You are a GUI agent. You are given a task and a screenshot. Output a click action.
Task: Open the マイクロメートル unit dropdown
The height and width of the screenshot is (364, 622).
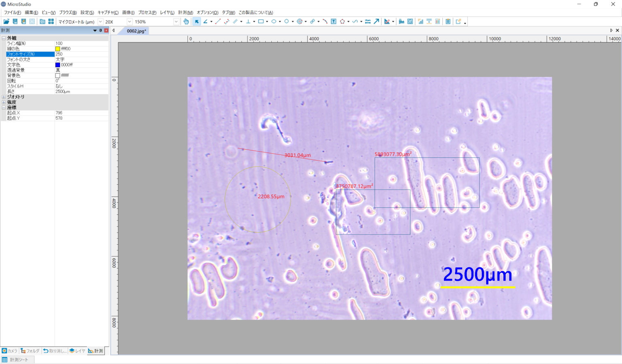coord(100,22)
